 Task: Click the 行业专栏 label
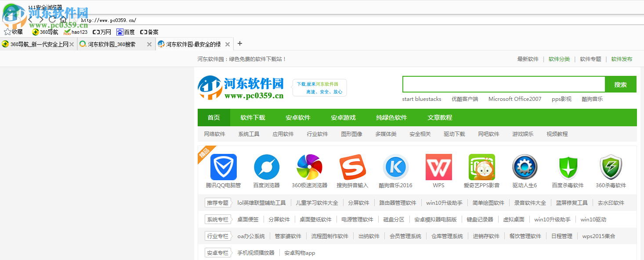click(218, 236)
